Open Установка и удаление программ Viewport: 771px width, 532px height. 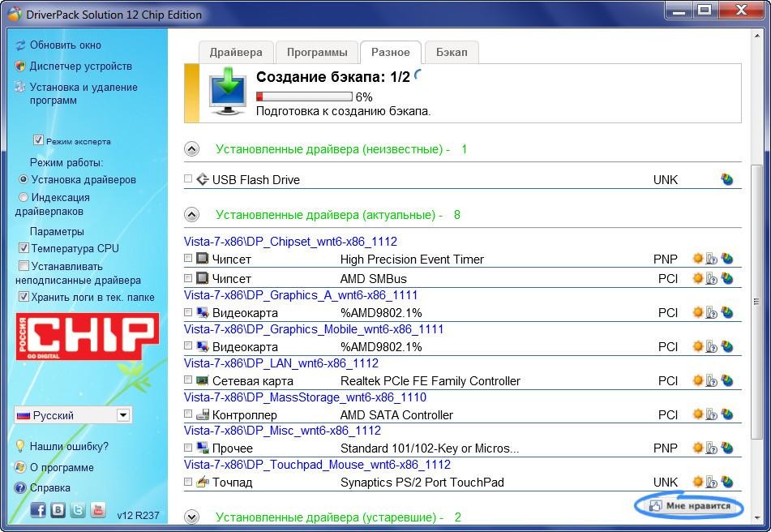84,93
